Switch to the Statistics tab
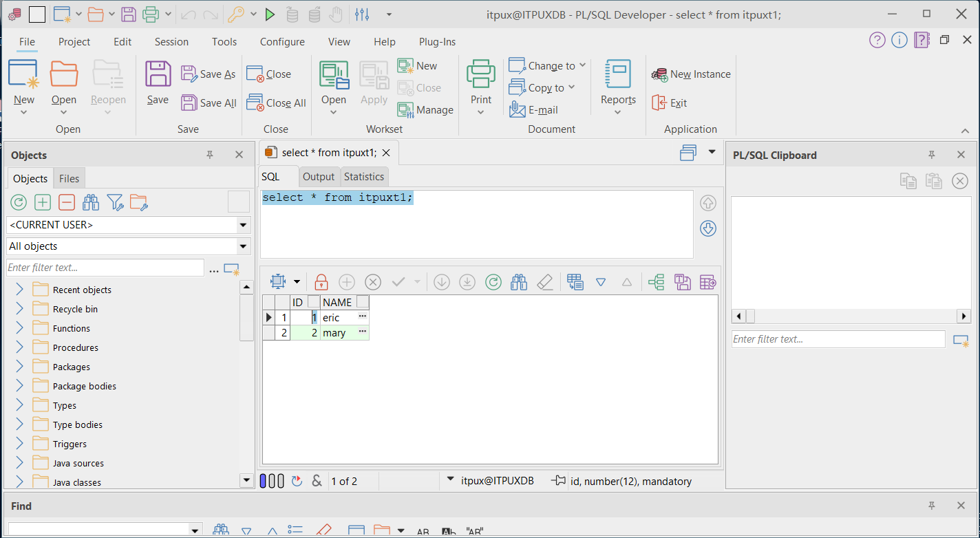 (364, 177)
